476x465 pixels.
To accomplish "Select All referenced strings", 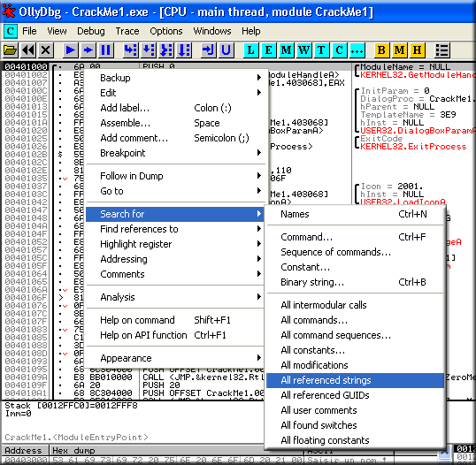I will (355, 380).
